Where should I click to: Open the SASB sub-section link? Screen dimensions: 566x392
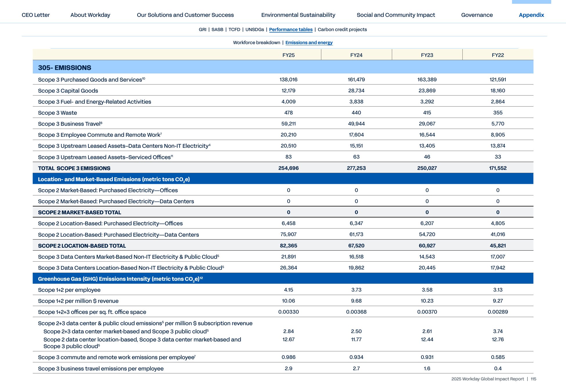[x=217, y=29]
